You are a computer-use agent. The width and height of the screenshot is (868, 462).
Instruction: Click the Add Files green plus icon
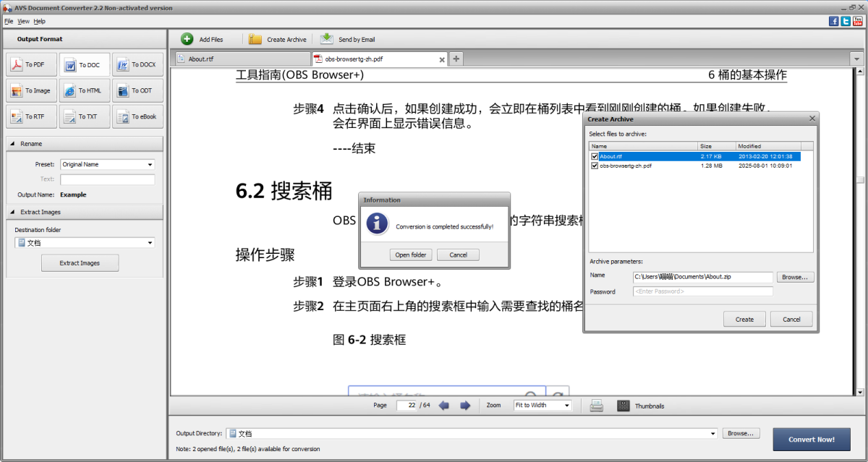187,39
